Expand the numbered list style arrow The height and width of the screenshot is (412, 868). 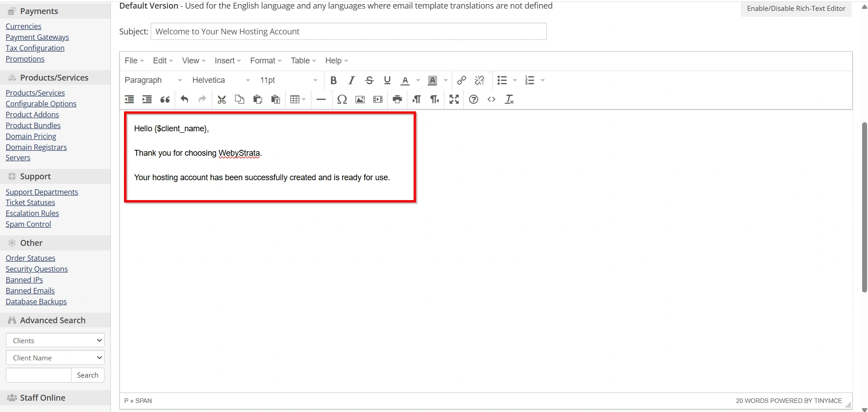pos(543,81)
